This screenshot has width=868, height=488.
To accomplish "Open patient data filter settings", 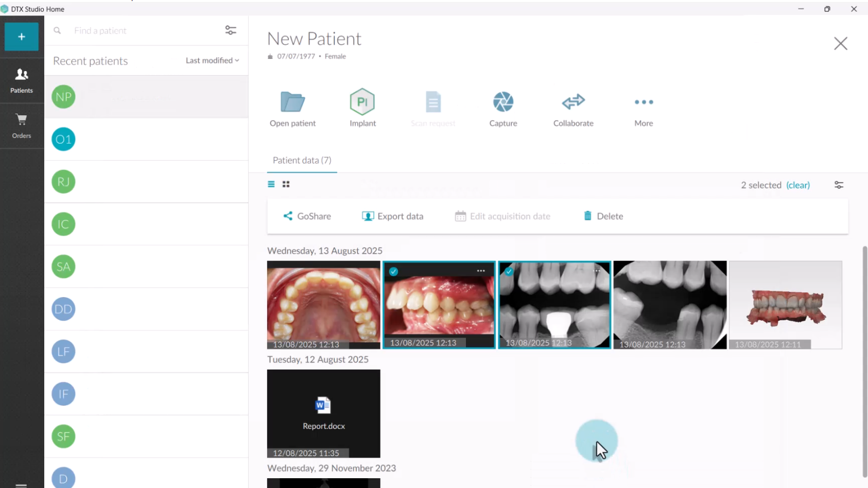I will [x=839, y=185].
